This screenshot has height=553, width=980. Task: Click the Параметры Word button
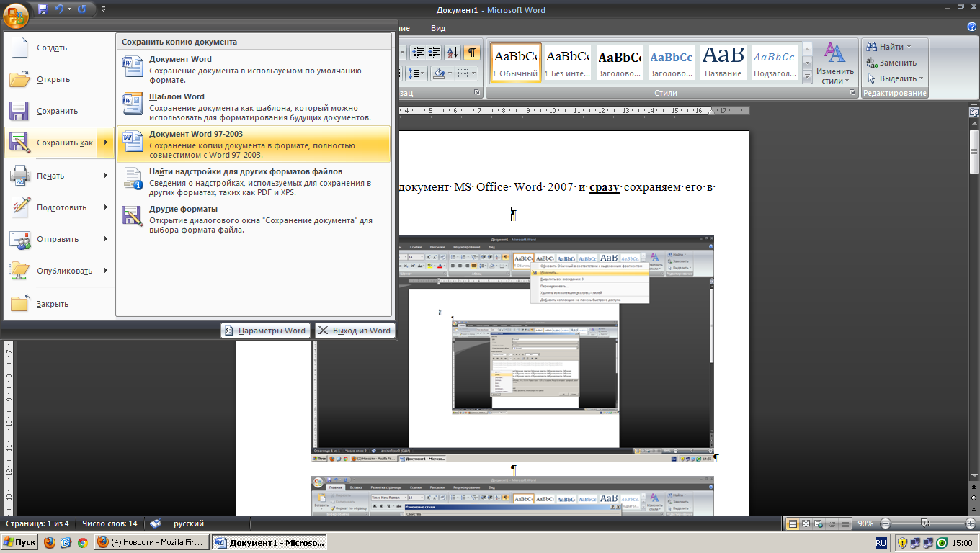click(x=266, y=331)
